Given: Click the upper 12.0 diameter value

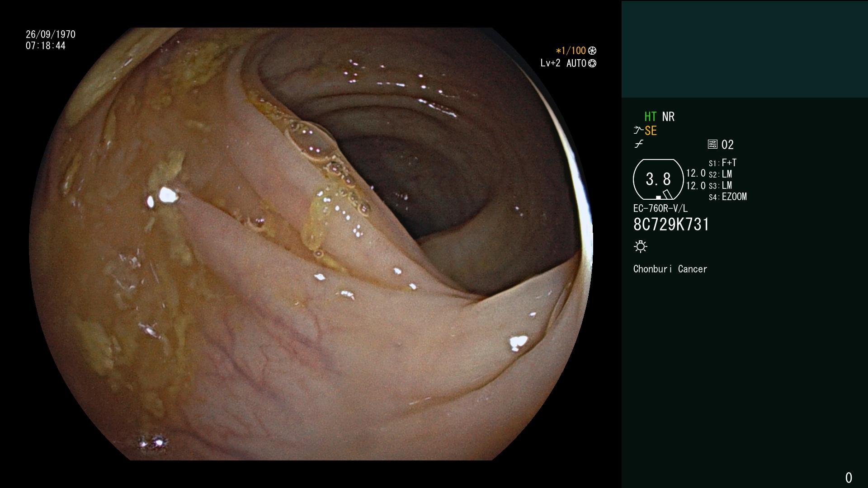Looking at the screenshot, I should (696, 173).
